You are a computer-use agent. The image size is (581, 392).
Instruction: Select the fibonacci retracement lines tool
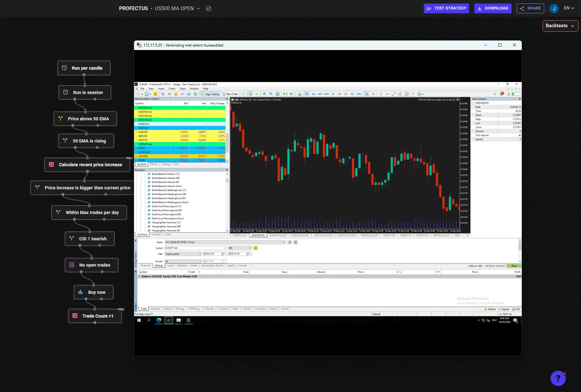click(407, 94)
